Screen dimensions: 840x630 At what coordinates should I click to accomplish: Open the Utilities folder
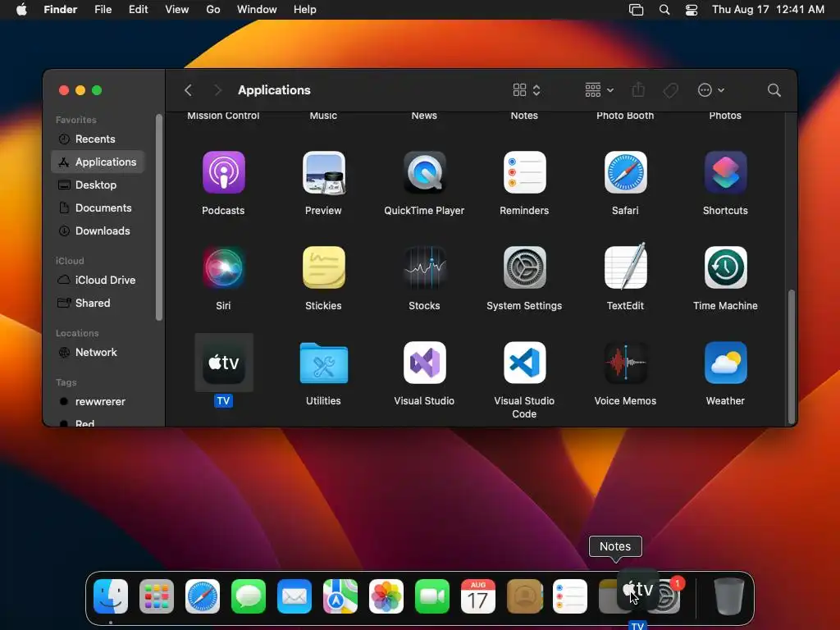323,363
